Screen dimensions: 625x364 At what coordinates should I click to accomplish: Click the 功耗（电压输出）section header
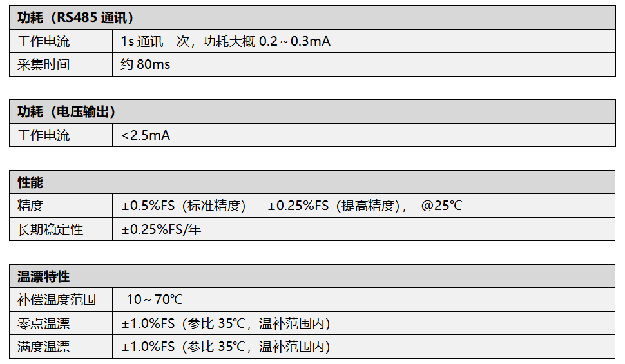pyautogui.click(x=312, y=111)
